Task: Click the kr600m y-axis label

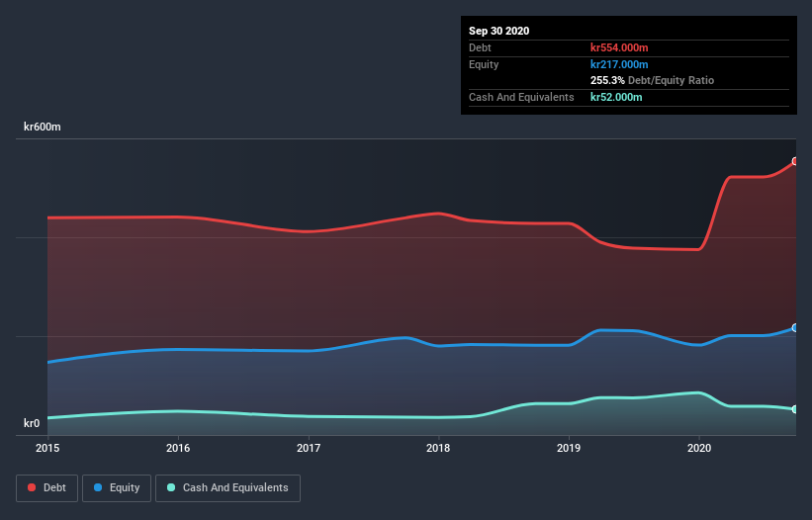Action: coord(43,127)
